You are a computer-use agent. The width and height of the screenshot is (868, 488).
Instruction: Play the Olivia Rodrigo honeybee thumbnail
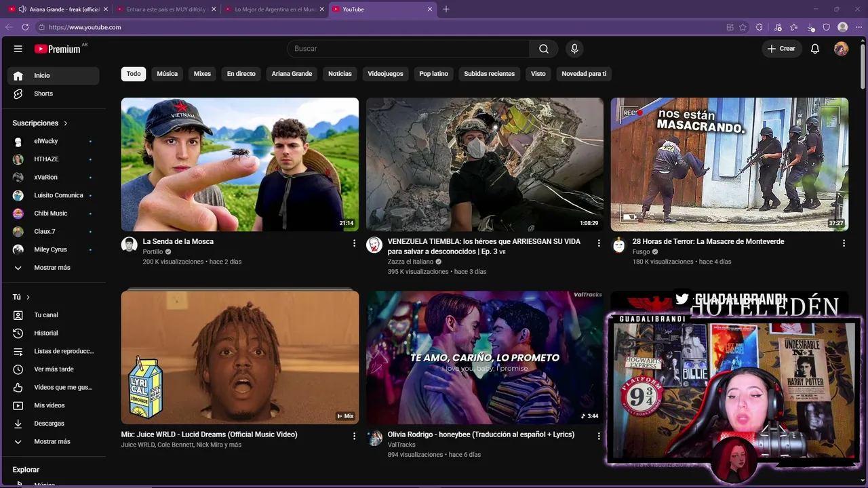point(485,358)
